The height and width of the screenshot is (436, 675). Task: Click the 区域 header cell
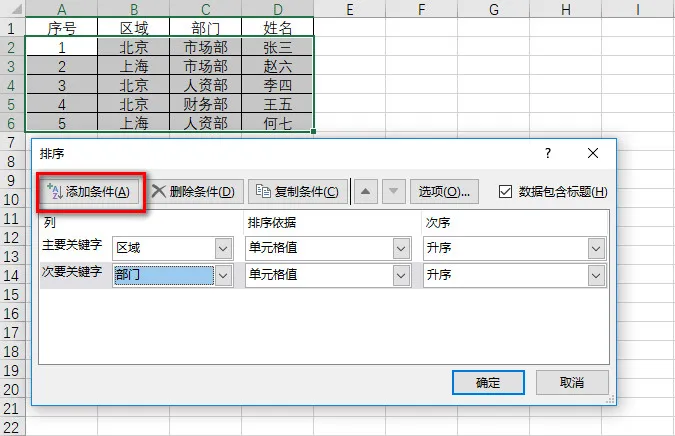point(134,28)
